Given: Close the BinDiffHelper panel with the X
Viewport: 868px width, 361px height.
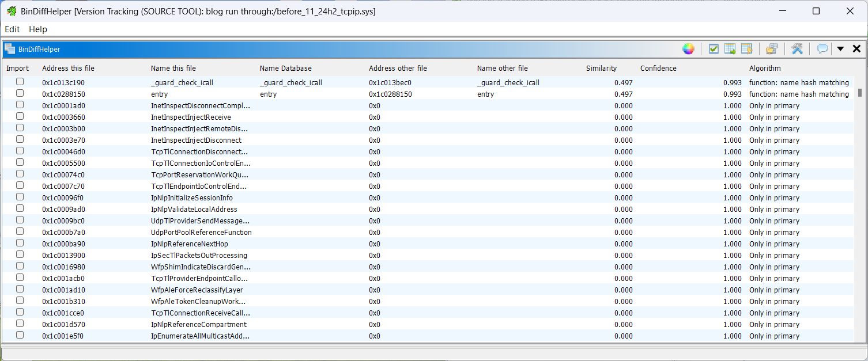Looking at the screenshot, I should (x=856, y=49).
